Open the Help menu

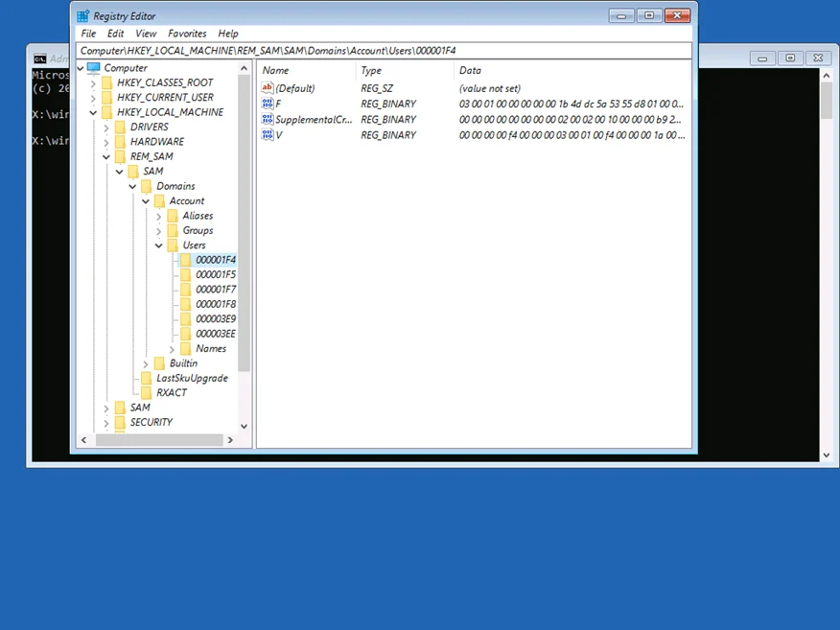click(x=227, y=34)
